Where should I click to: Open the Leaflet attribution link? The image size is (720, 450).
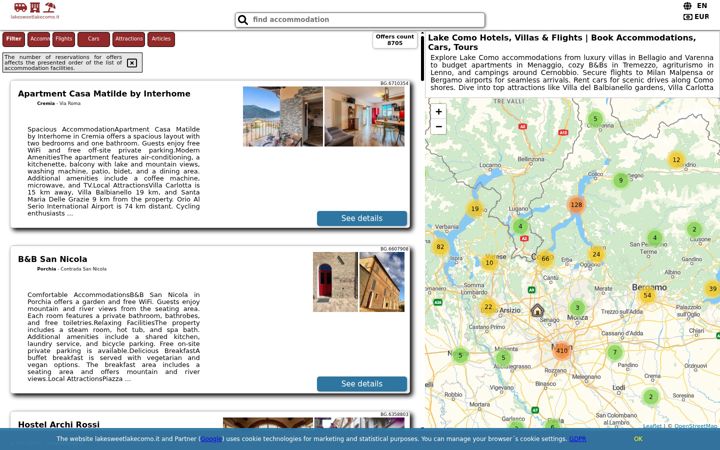[x=652, y=426]
